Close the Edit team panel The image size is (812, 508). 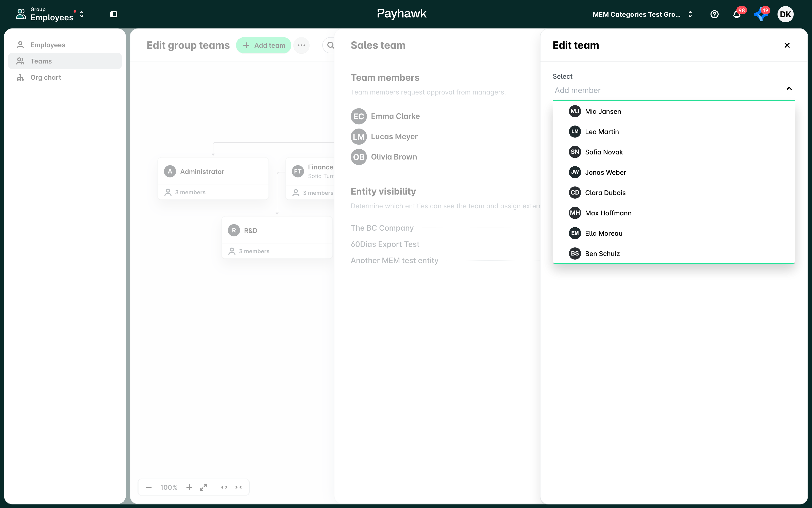point(787,45)
